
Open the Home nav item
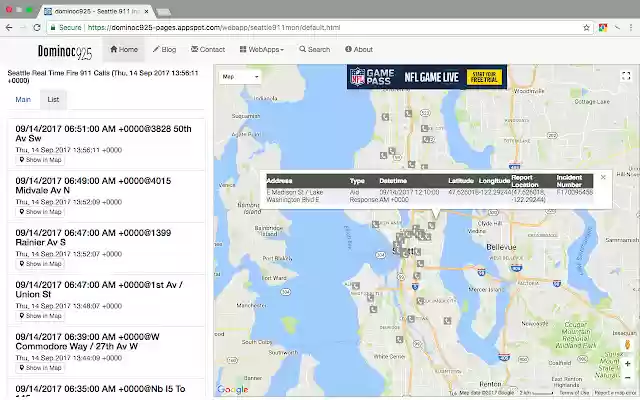(124, 49)
